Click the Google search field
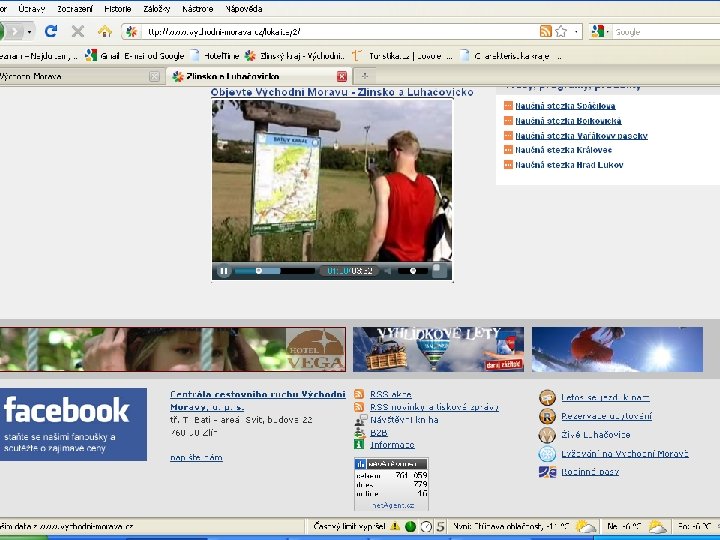Viewport: 720px width, 540px height. [x=666, y=32]
